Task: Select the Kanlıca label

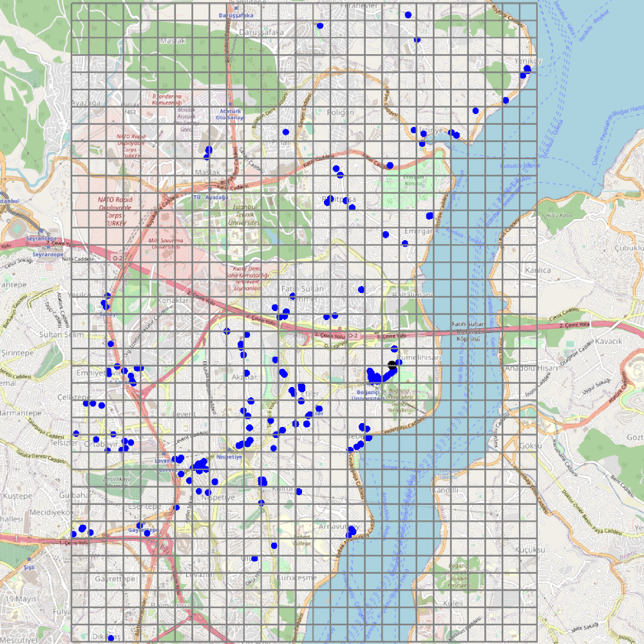Action: (538, 270)
